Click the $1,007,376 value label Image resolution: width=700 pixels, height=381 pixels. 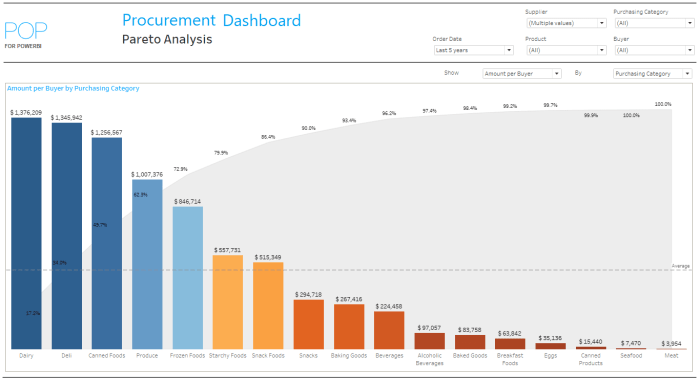pos(147,175)
